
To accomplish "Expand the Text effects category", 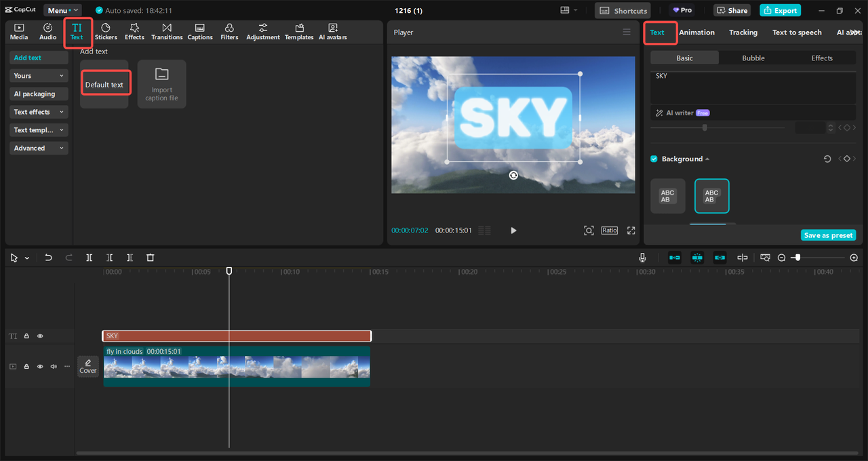I will [39, 112].
